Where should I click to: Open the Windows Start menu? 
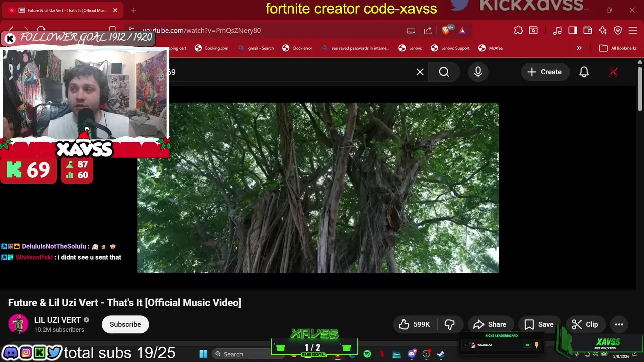coord(203,354)
